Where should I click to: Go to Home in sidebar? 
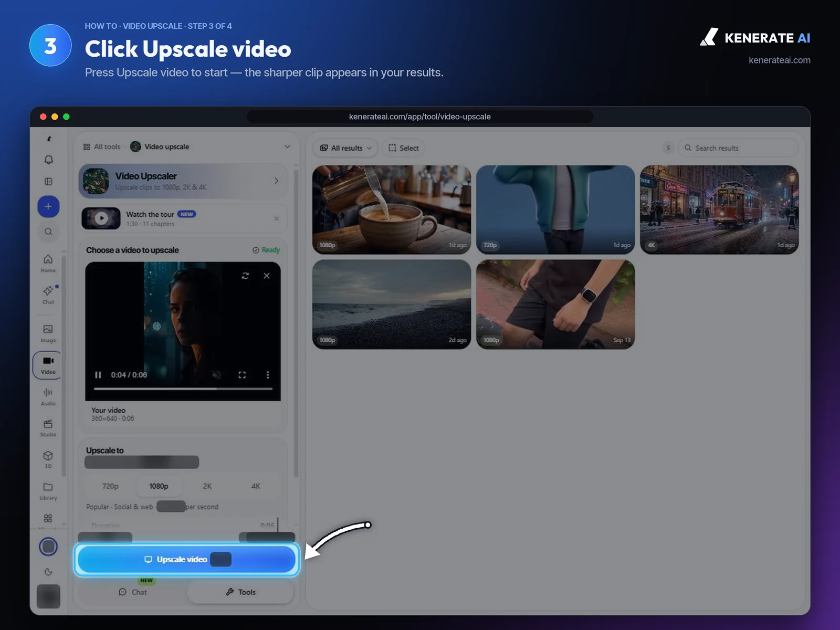(48, 264)
